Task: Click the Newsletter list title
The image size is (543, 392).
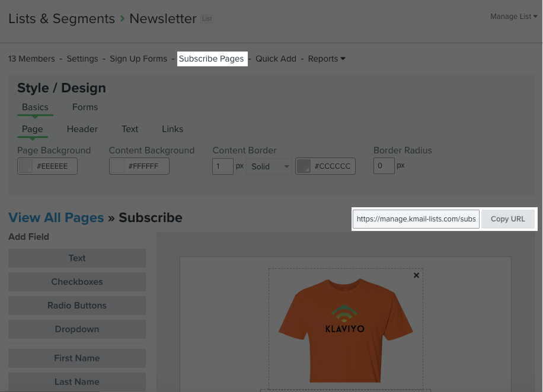Action: pos(163,19)
